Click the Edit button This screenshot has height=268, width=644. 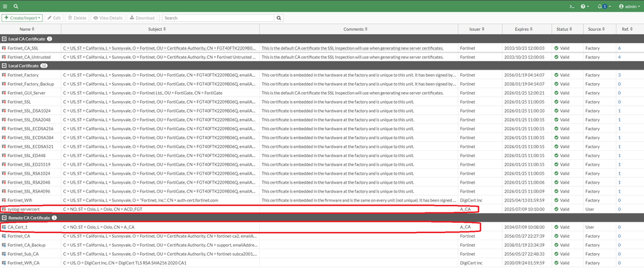[54, 18]
